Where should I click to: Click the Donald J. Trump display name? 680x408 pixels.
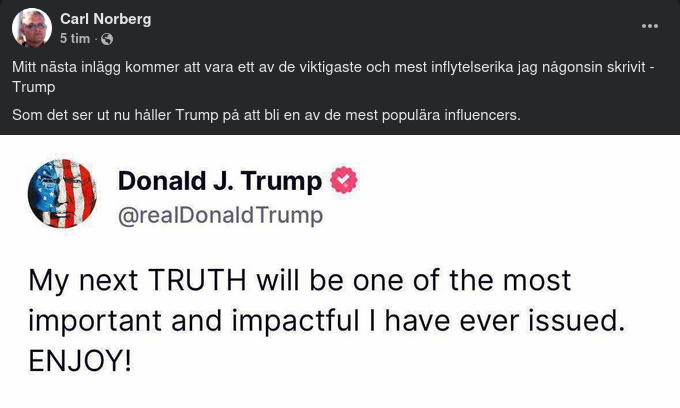tap(220, 181)
